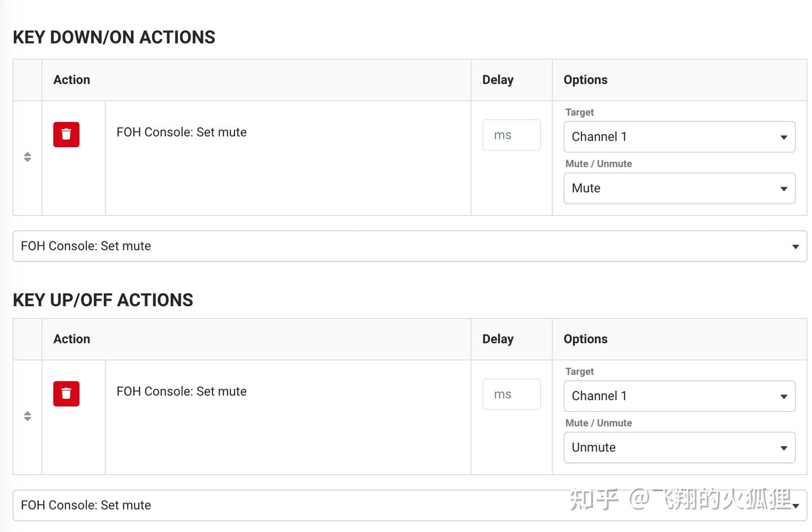This screenshot has height=532, width=812.
Task: Delete the Key Down Set mute action
Action: point(66,134)
